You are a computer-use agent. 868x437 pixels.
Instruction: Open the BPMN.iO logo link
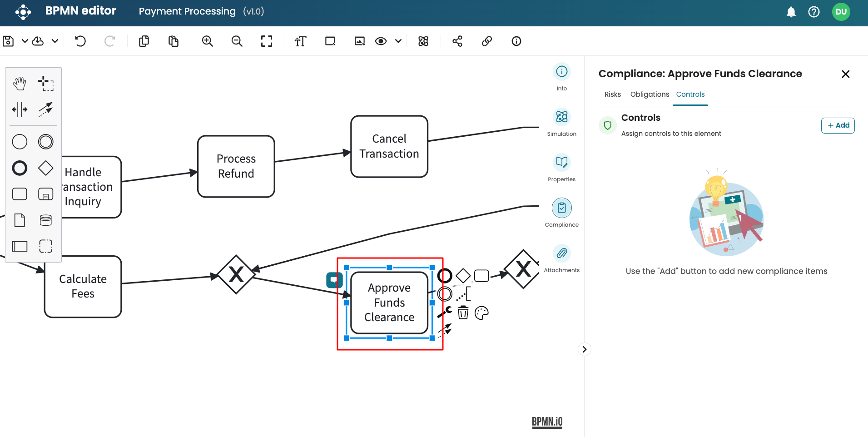tap(547, 422)
